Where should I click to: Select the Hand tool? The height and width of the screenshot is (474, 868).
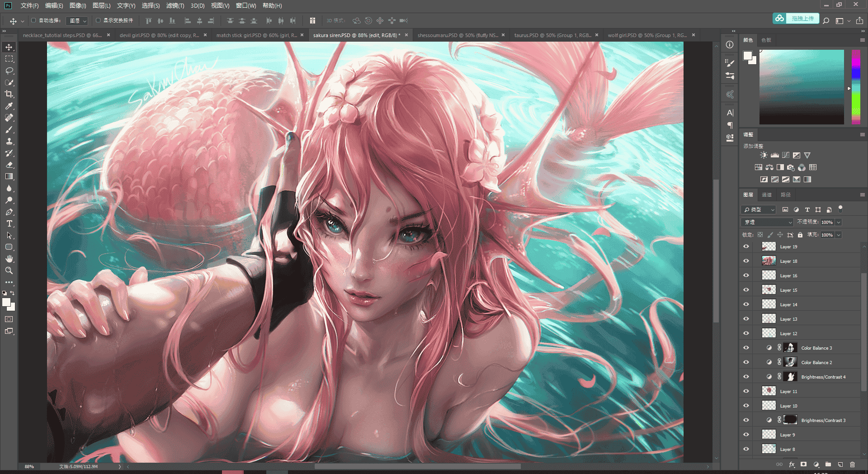tap(9, 259)
